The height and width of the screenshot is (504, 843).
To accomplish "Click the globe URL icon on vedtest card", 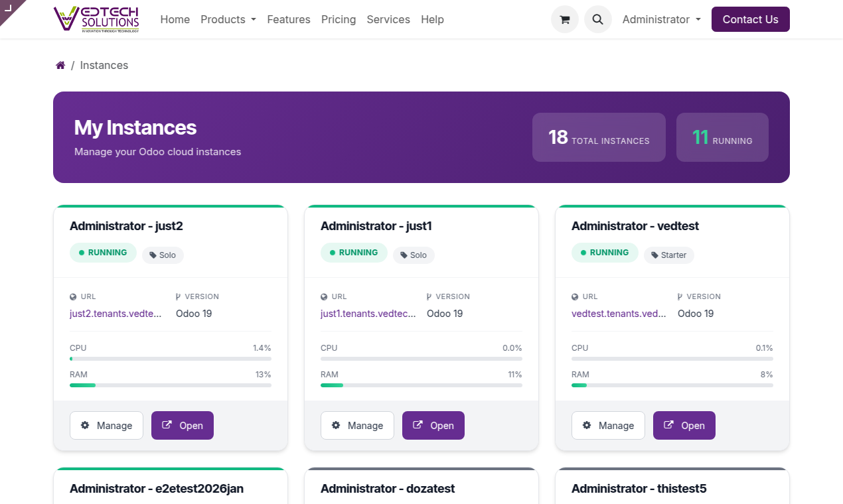I will click(x=575, y=297).
